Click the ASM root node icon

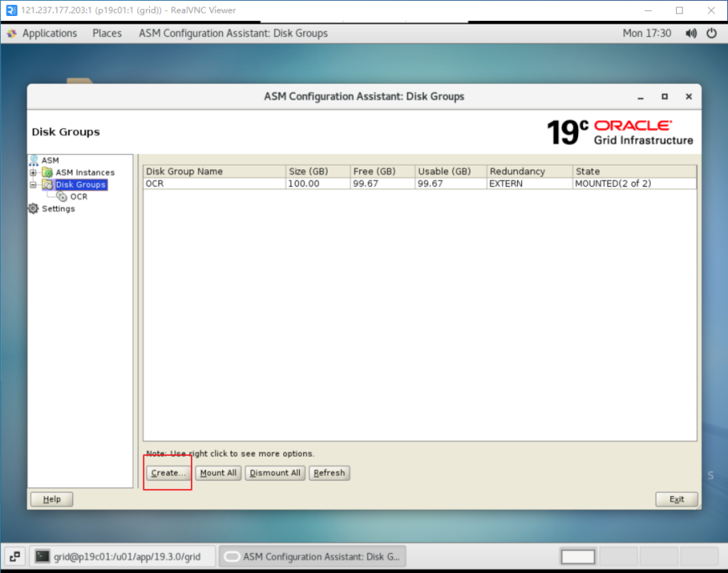34,160
